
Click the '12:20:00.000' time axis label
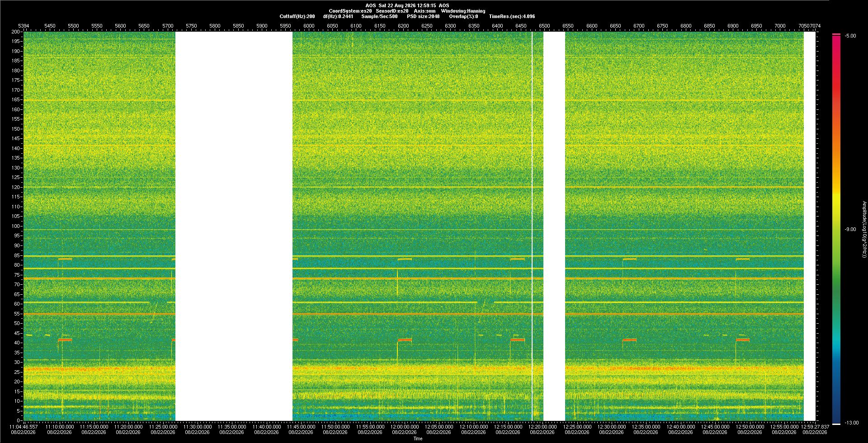[x=542, y=427]
